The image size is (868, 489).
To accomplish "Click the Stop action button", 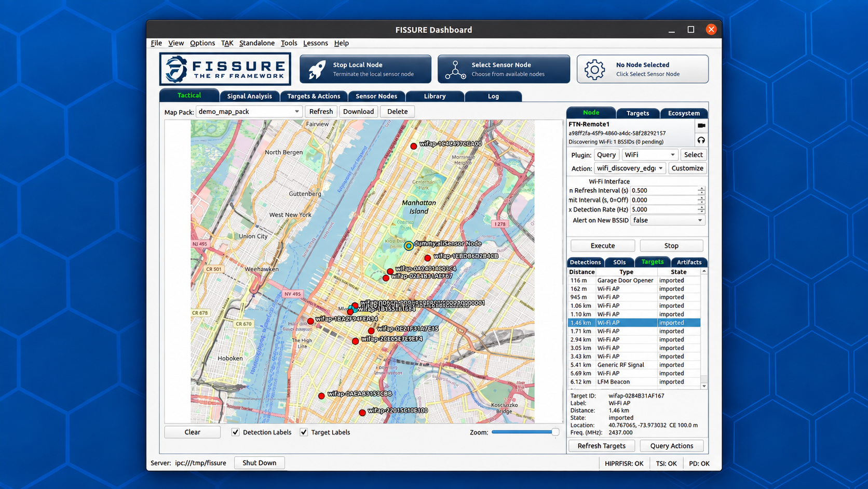I will (x=671, y=246).
